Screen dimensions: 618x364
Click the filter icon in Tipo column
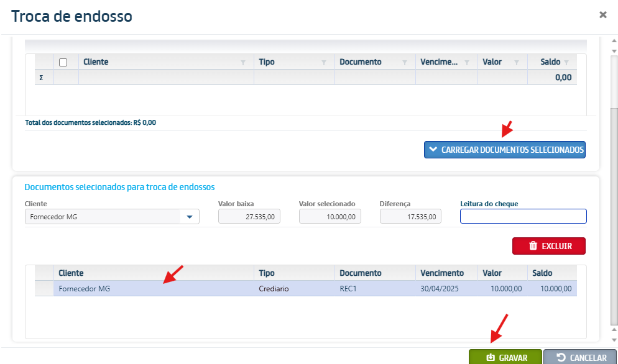coord(323,63)
